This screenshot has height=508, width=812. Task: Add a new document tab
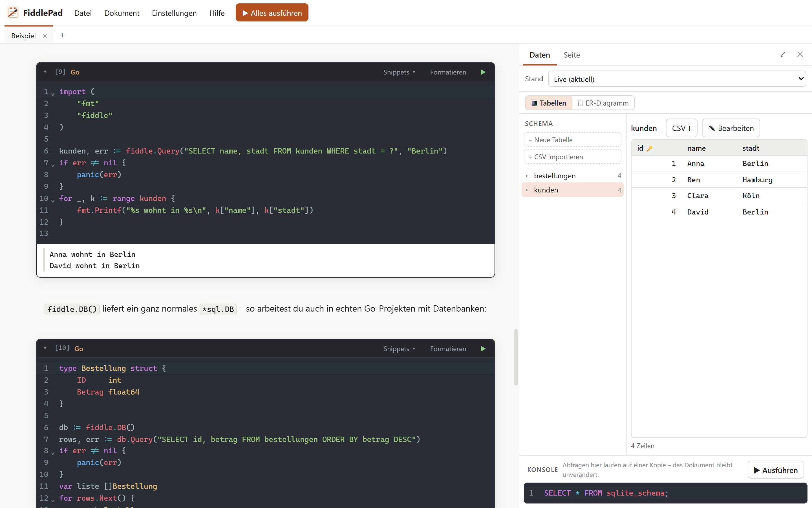[x=62, y=35]
